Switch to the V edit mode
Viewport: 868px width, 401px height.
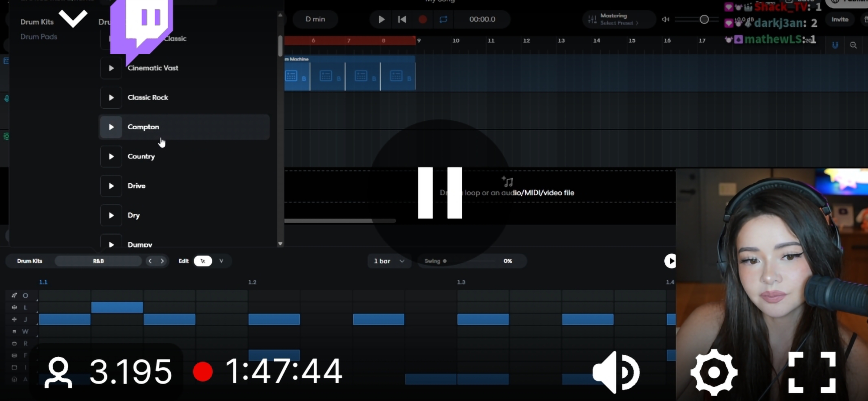[221, 261]
